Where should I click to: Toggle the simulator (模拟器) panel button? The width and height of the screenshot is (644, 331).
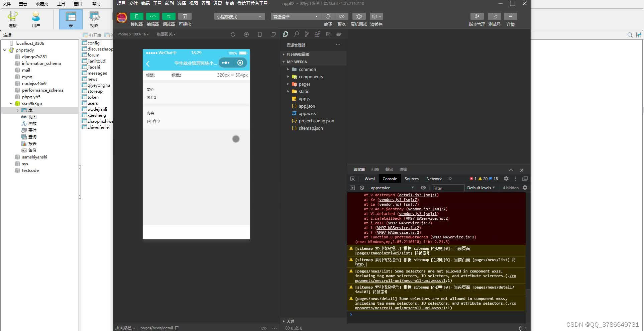tap(136, 16)
